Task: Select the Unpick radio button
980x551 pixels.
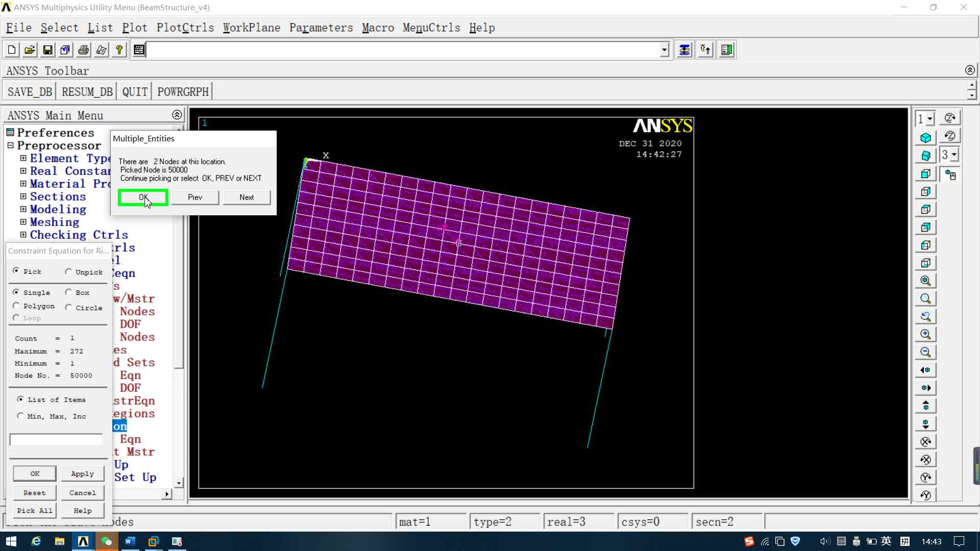Action: (68, 272)
